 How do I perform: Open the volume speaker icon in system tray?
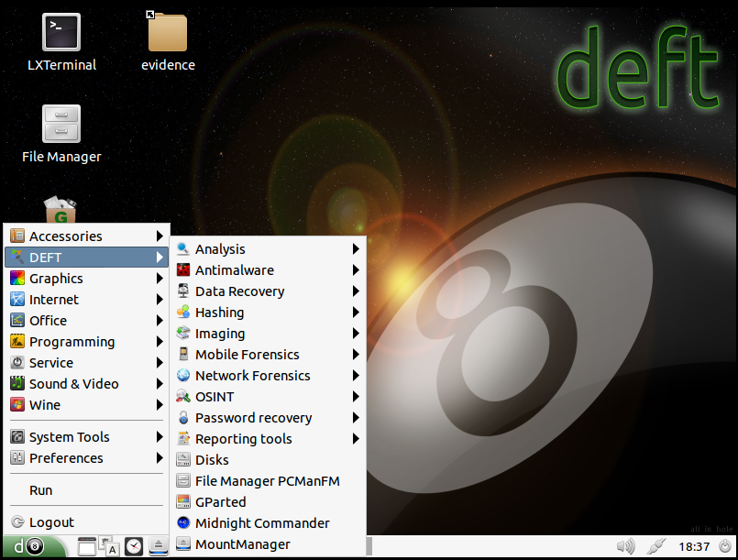(x=626, y=546)
